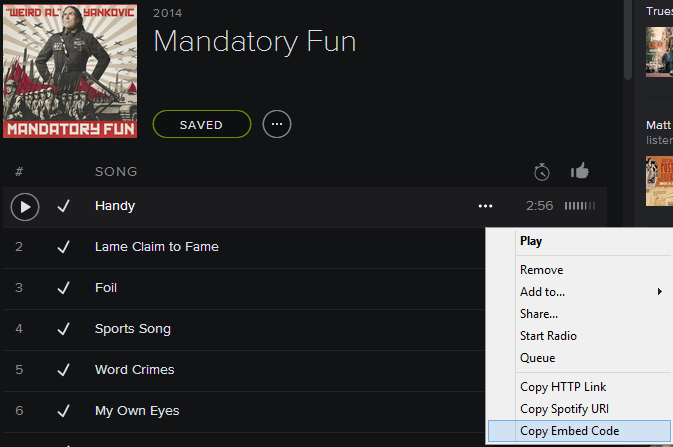This screenshot has height=447, width=673.
Task: Open Share... from the context menu
Action: click(539, 314)
